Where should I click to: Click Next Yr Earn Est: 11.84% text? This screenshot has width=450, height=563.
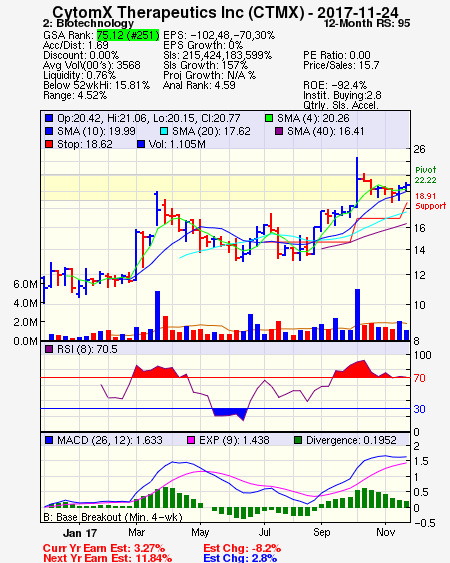[x=107, y=558]
